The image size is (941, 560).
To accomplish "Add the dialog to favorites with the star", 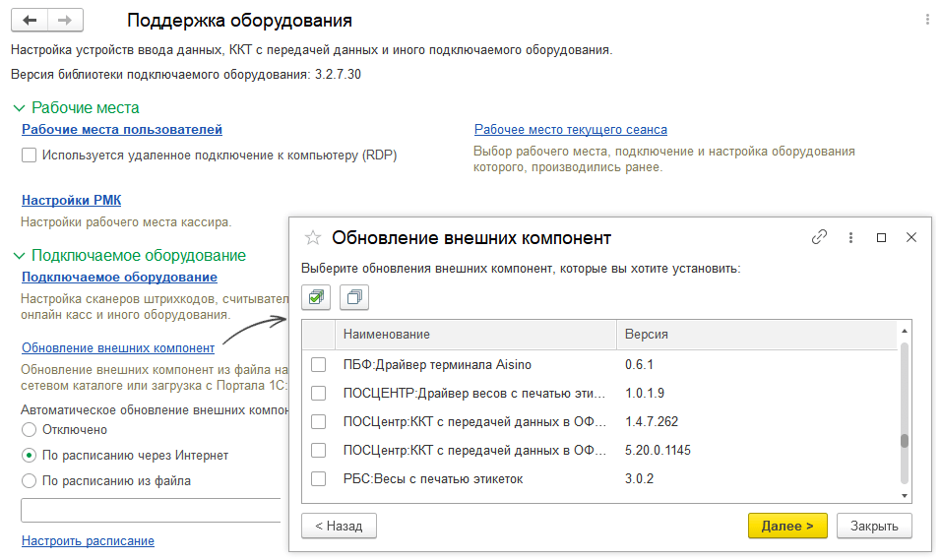I will coord(313,237).
